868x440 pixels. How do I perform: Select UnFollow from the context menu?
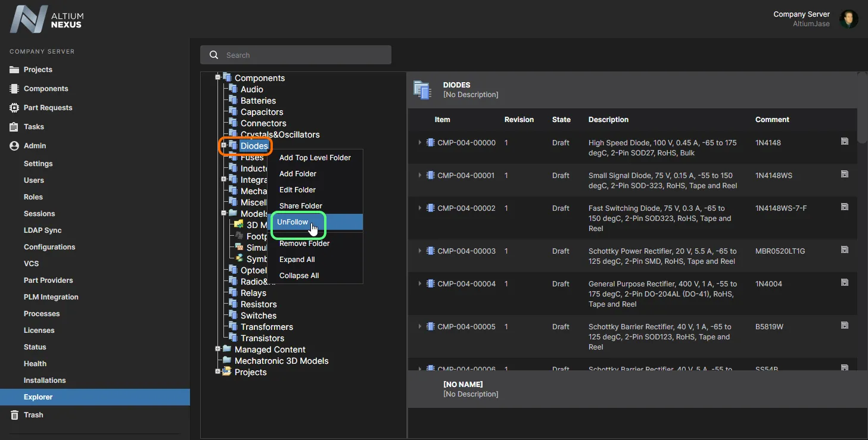tap(293, 222)
